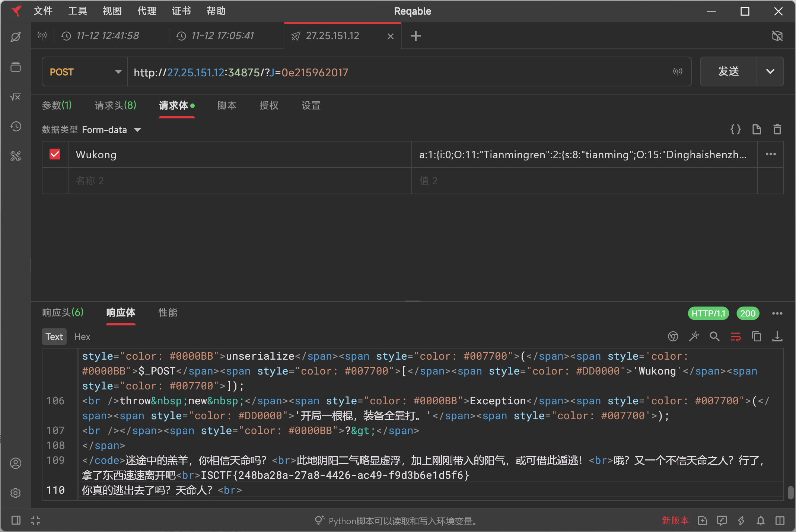Download response body using download icon

click(x=777, y=337)
